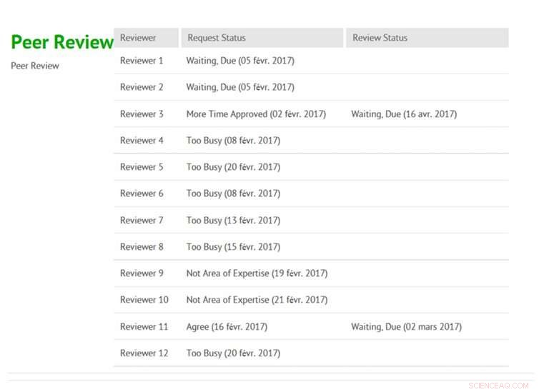539x392 pixels.
Task: Open the Reviewer 3 row
Action: 142,114
